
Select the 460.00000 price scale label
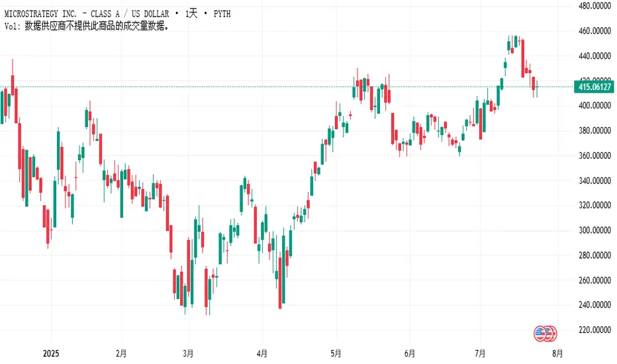click(594, 31)
